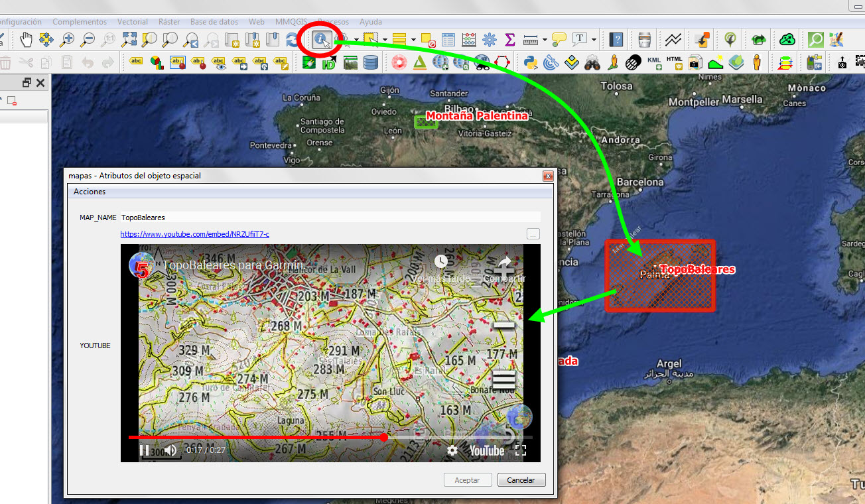The width and height of the screenshot is (865, 504).
Task: Click Zoom to Layer icon
Action: [x=170, y=40]
